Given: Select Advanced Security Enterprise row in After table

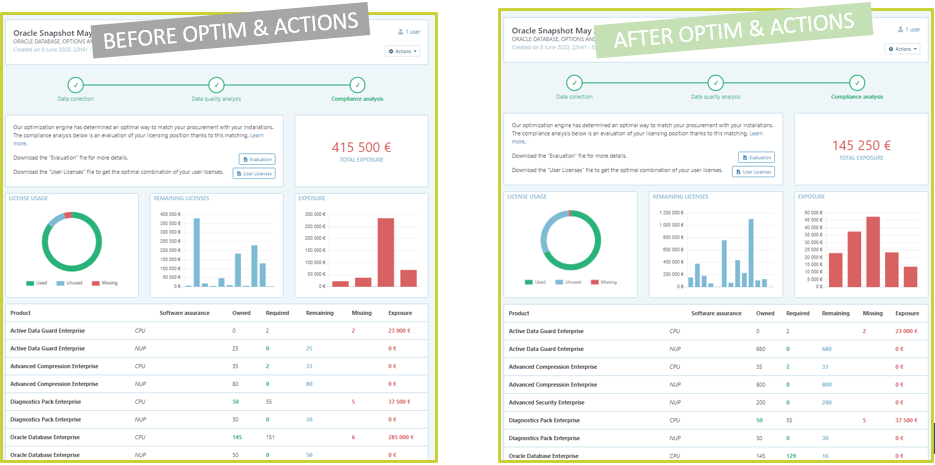Looking at the screenshot, I should (715, 402).
